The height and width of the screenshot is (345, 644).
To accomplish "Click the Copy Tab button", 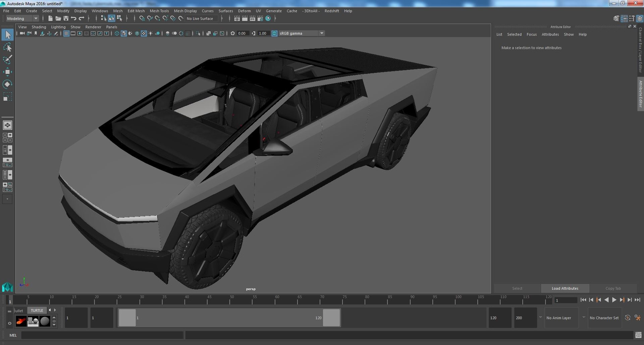I will (613, 288).
